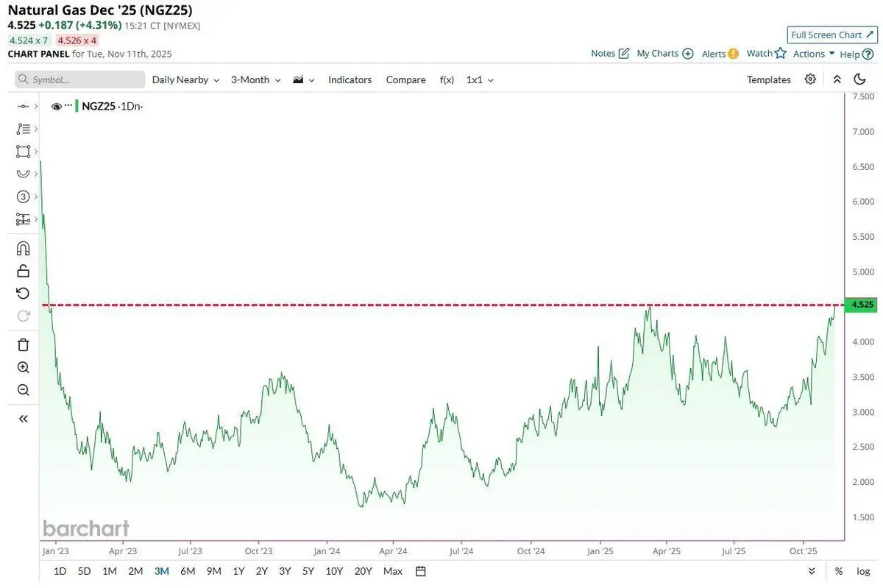883x588 pixels.
Task: Zoom in on the chart
Action: click(x=23, y=367)
